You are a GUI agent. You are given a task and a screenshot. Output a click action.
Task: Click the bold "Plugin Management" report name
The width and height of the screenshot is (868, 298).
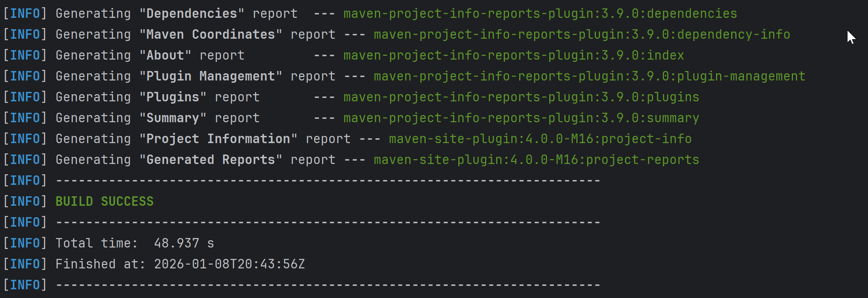[210, 76]
